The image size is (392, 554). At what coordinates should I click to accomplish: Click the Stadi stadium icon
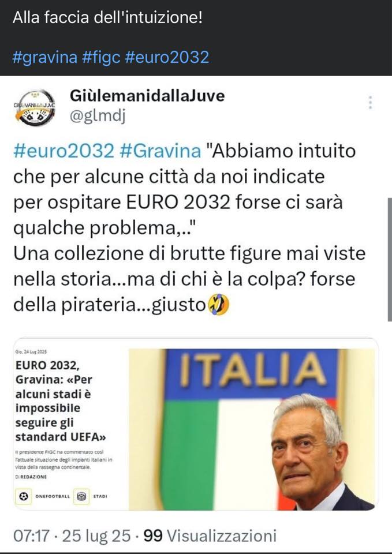tap(81, 496)
